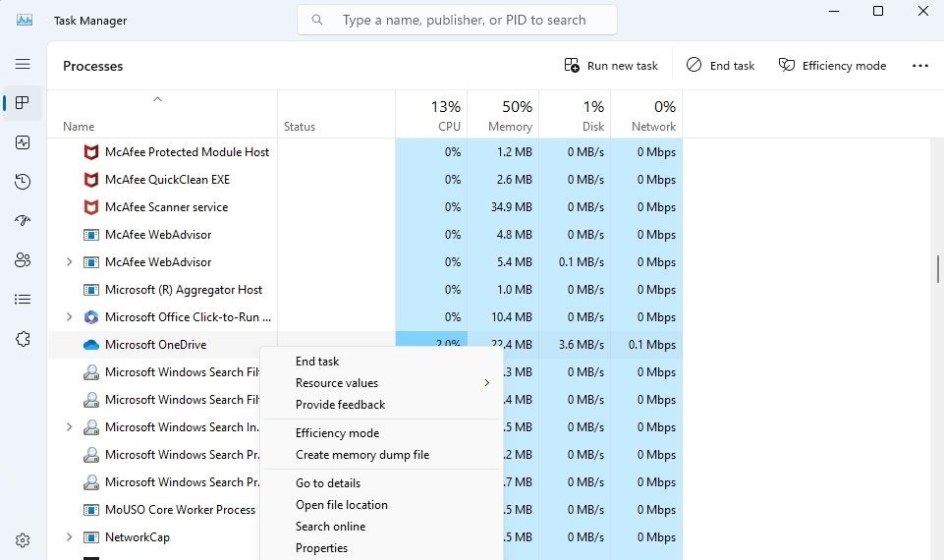Collapse sort arrow above Name column
Viewport: 944px width, 560px height.
click(158, 99)
